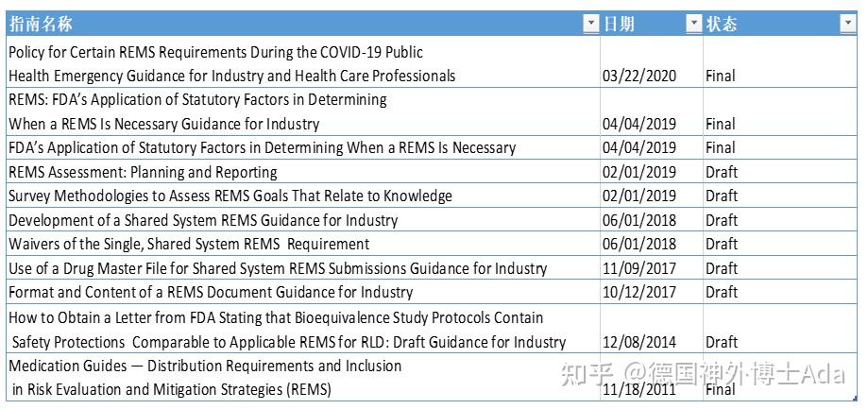The height and width of the screenshot is (409, 868).
Task: Select the Drug Master File guidance cell
Action: (x=278, y=268)
